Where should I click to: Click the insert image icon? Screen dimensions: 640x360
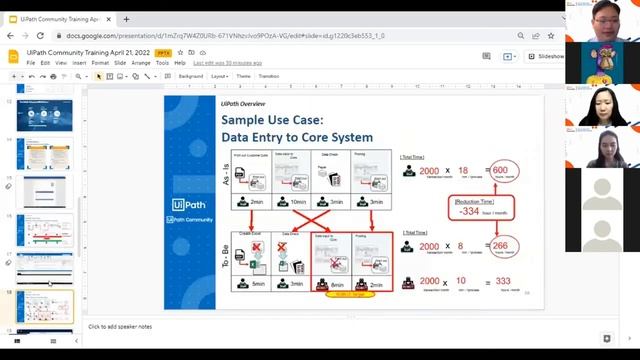click(120, 76)
